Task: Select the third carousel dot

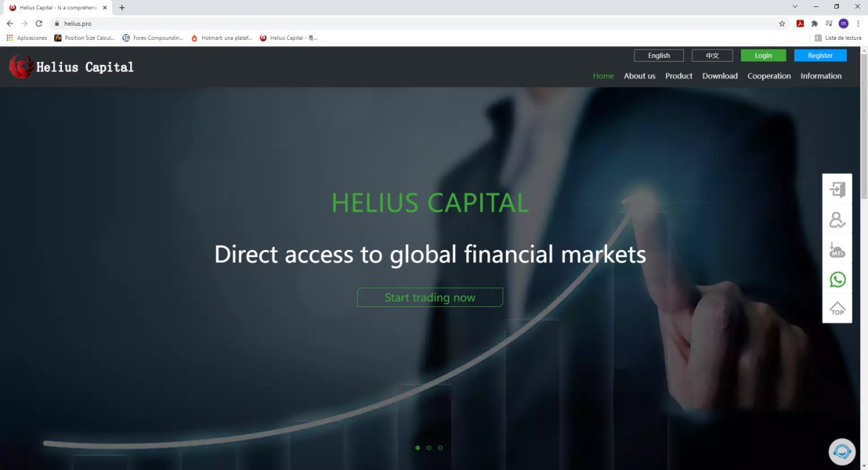Action: pos(440,448)
